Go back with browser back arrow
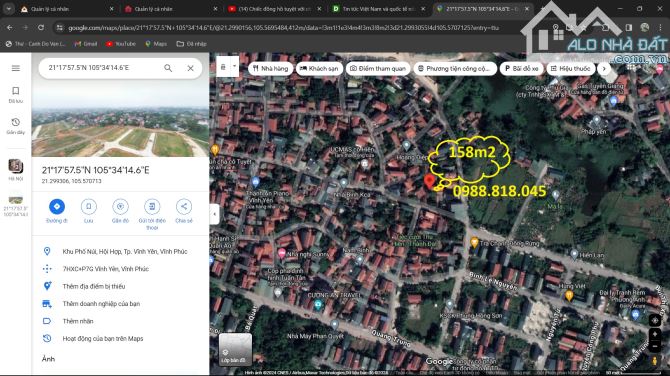Viewport: 670px width, 376px height. coord(10,27)
